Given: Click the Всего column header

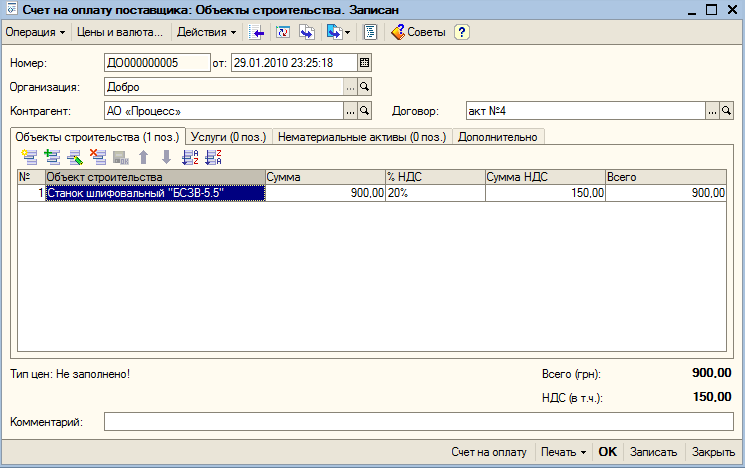Looking at the screenshot, I should (x=666, y=177).
